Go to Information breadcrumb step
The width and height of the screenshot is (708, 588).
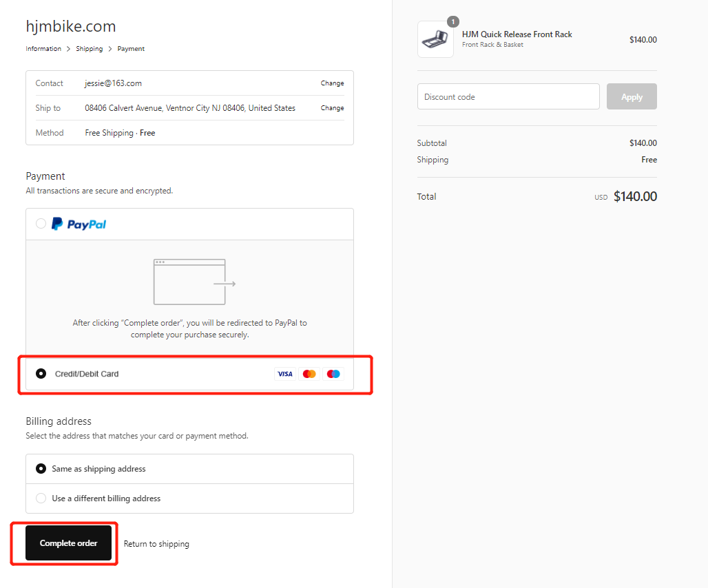[x=43, y=49]
